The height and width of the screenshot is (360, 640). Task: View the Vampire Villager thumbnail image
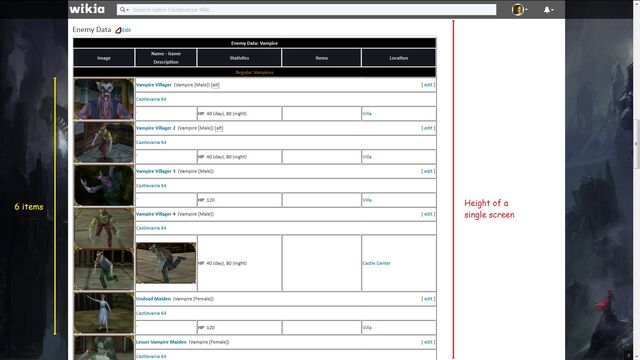pyautogui.click(x=104, y=99)
